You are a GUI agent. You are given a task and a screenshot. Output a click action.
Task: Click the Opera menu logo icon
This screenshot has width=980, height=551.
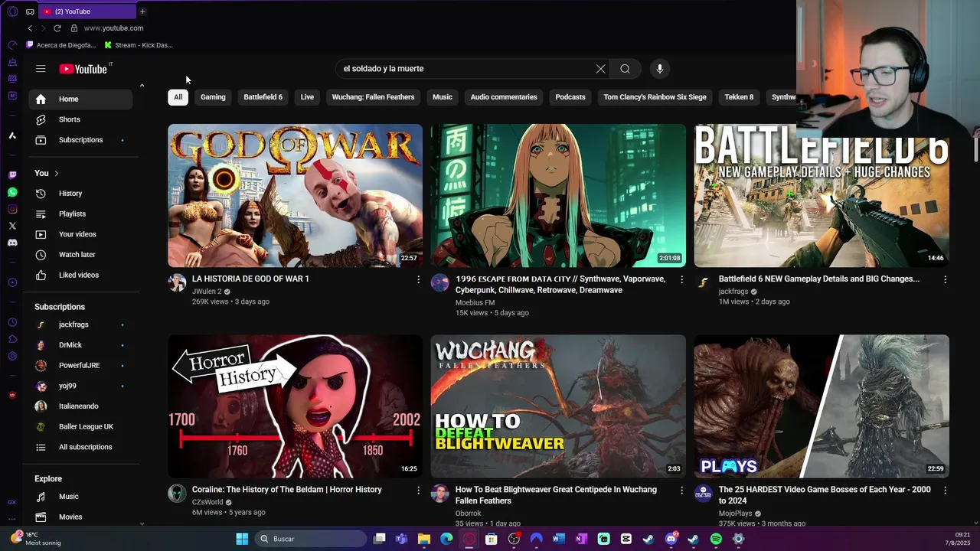tap(12, 11)
